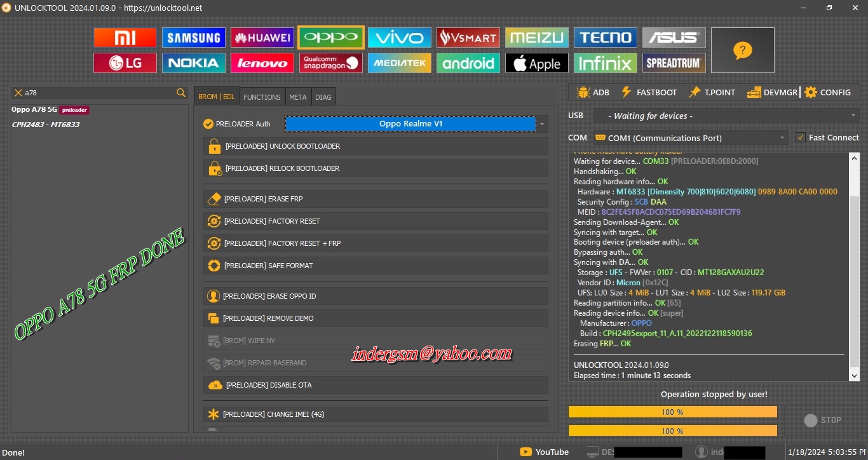The height and width of the screenshot is (460, 868).
Task: Click PRELOADER REMOVE DEMO button
Action: pyautogui.click(x=376, y=318)
